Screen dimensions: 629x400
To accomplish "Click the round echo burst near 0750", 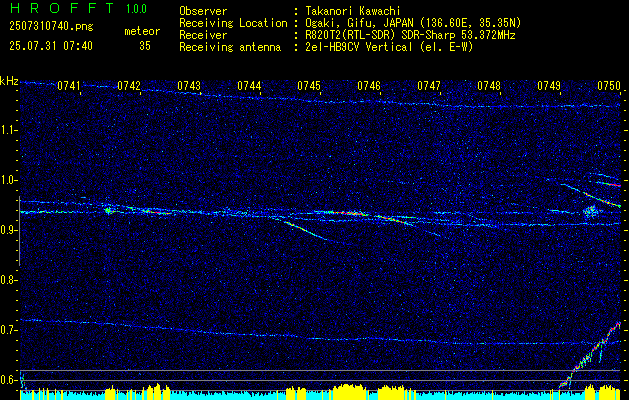I will (x=590, y=211).
